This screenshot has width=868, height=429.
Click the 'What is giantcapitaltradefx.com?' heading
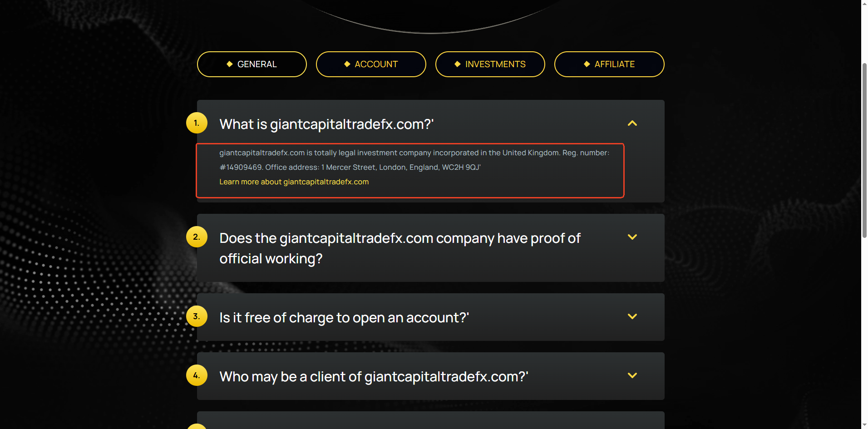click(326, 124)
